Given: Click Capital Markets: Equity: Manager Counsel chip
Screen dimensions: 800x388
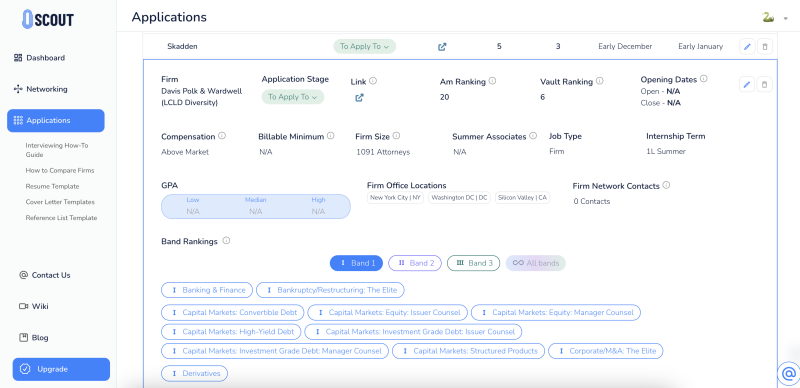Looking at the screenshot, I should [556, 312].
